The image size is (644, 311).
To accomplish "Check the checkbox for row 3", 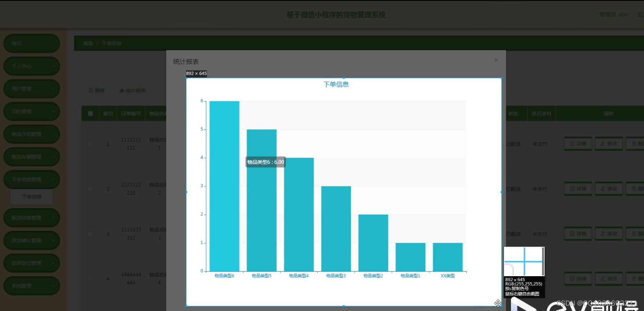I will pyautogui.click(x=90, y=234).
